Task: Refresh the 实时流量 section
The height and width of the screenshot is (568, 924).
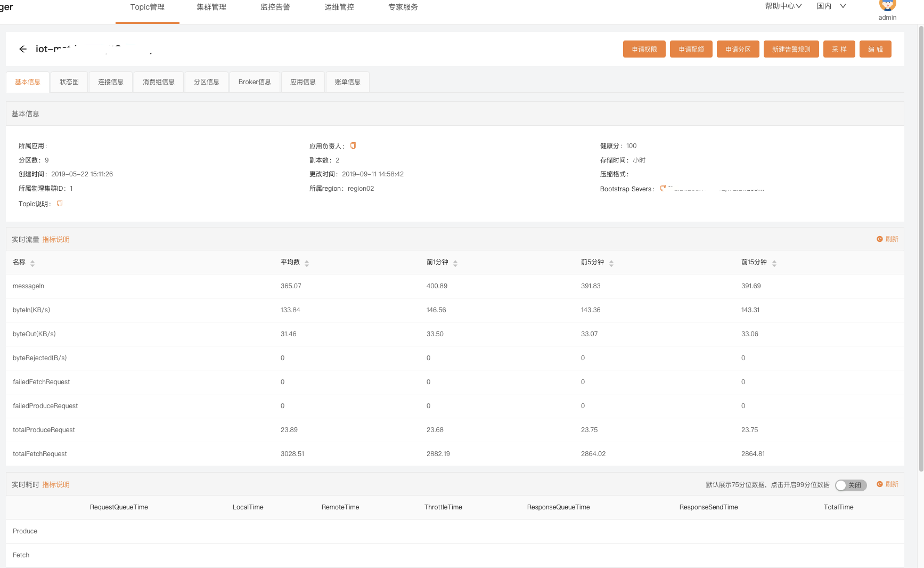Action: pos(888,239)
